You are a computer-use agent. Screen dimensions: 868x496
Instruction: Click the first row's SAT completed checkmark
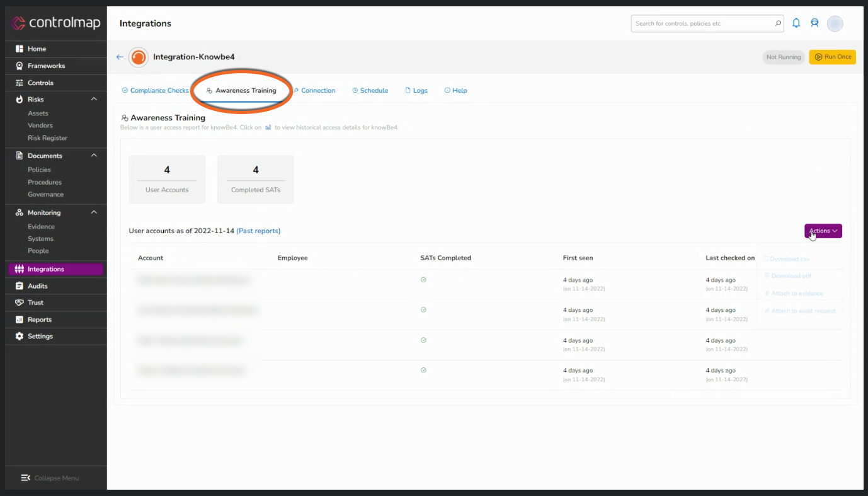pyautogui.click(x=423, y=279)
